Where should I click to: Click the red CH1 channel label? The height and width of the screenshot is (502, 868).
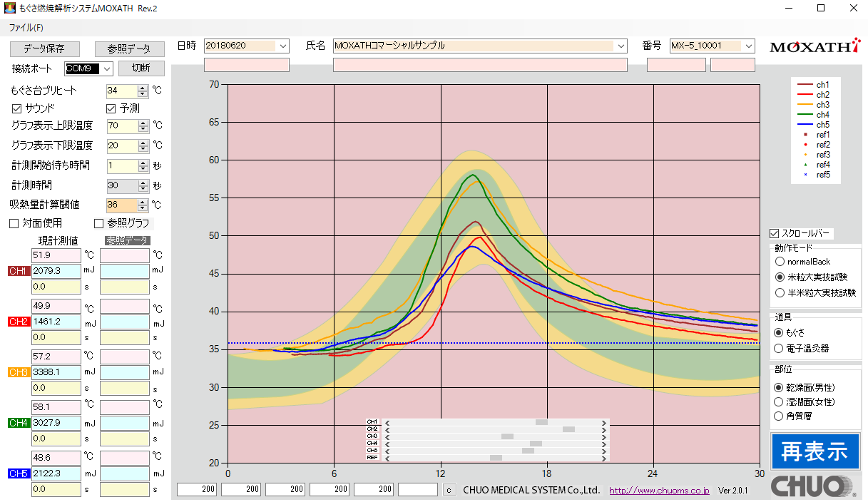(18, 271)
